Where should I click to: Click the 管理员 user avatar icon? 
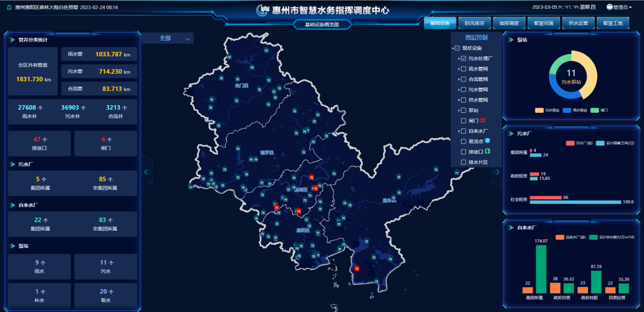tap(609, 7)
